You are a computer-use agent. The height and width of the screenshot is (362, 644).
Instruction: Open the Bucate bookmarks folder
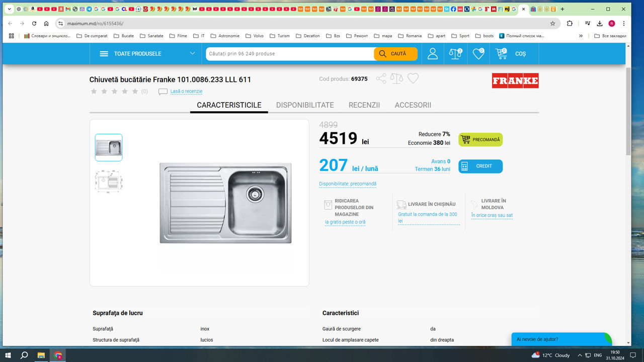point(124,36)
